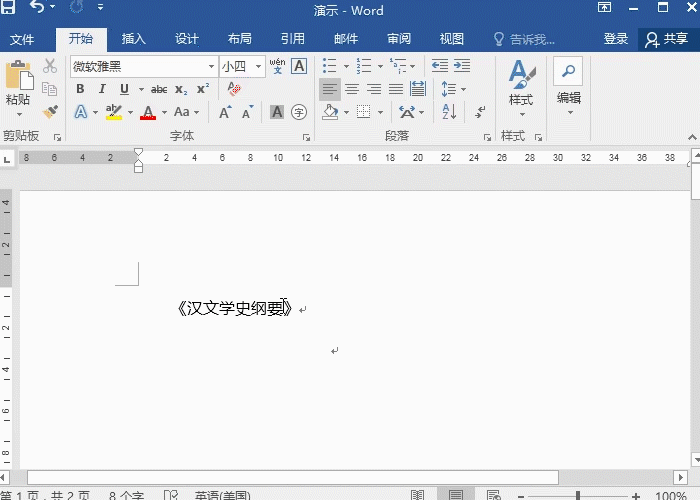
Task: Copy the selection with the copy icon
Action: point(50,89)
